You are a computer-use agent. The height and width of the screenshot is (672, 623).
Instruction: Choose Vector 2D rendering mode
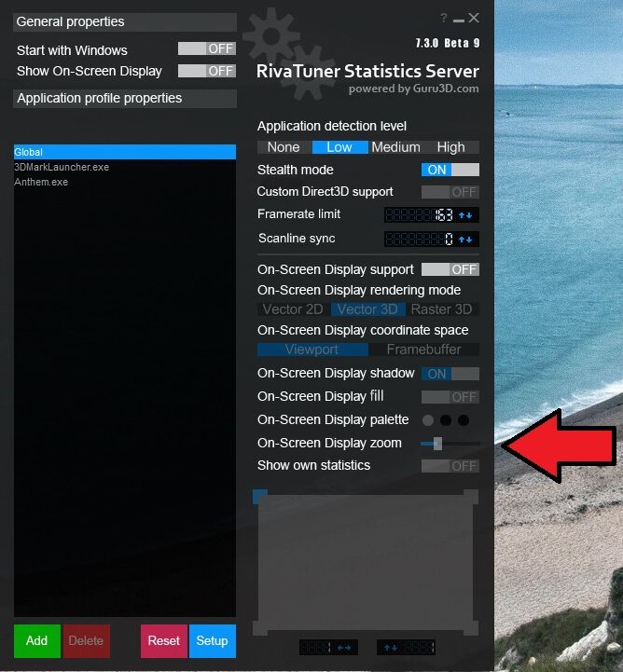click(293, 309)
